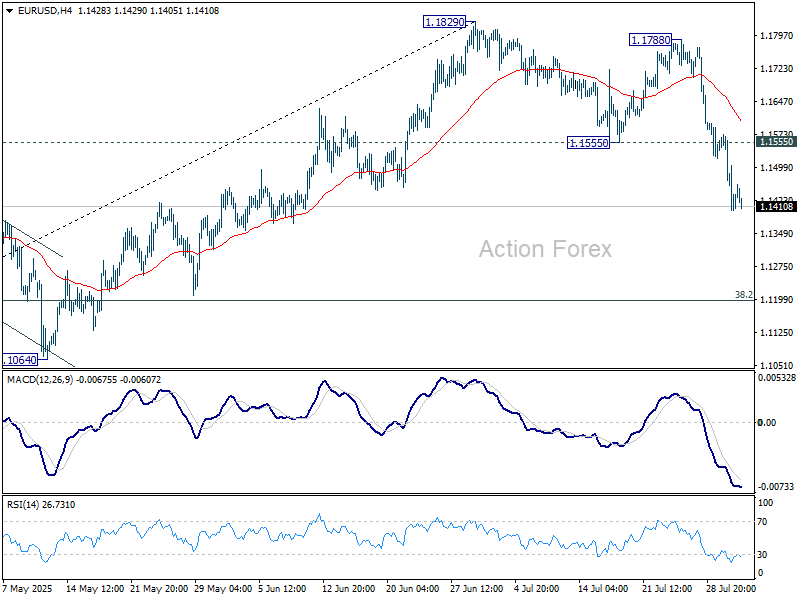The image size is (800, 600).
Task: Click the 1.0640 low price label
Action: pos(21,359)
